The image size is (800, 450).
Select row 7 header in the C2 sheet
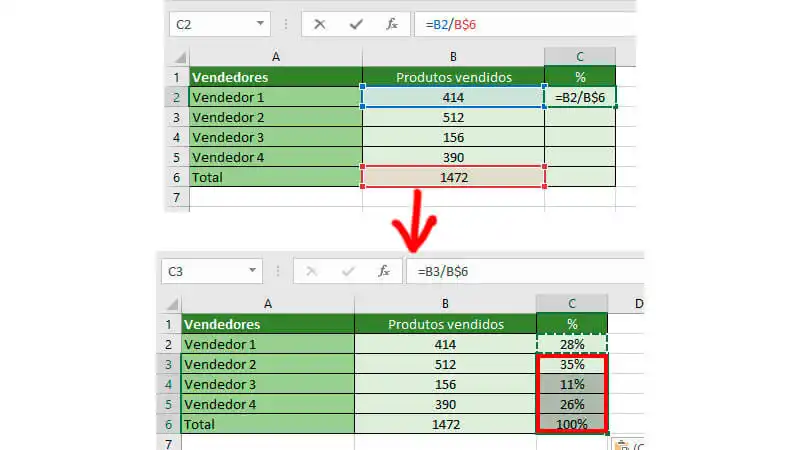(177, 197)
